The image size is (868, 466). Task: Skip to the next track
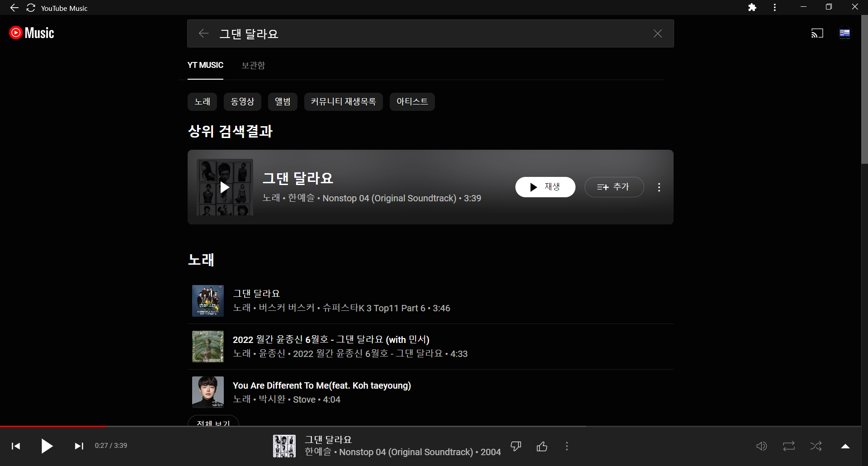(79, 446)
